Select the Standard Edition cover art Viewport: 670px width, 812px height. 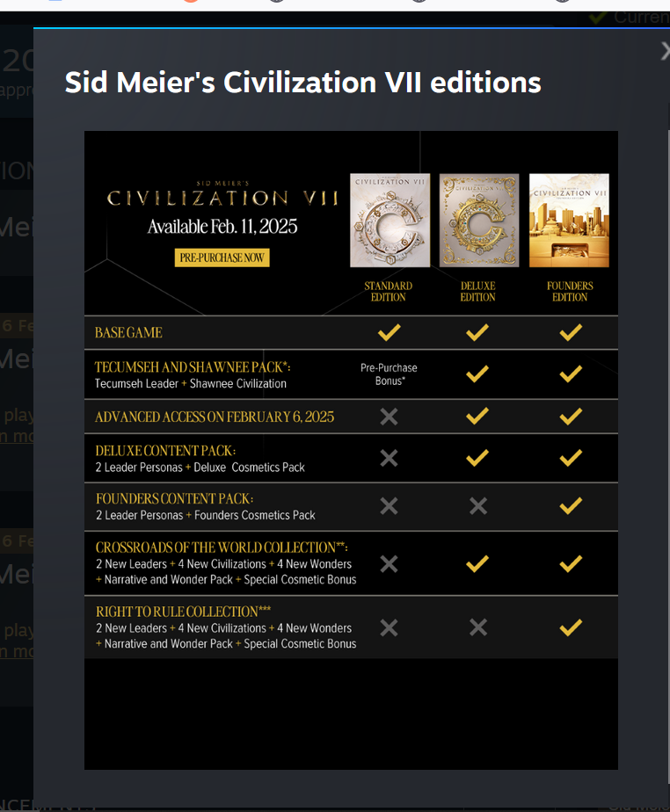(390, 220)
